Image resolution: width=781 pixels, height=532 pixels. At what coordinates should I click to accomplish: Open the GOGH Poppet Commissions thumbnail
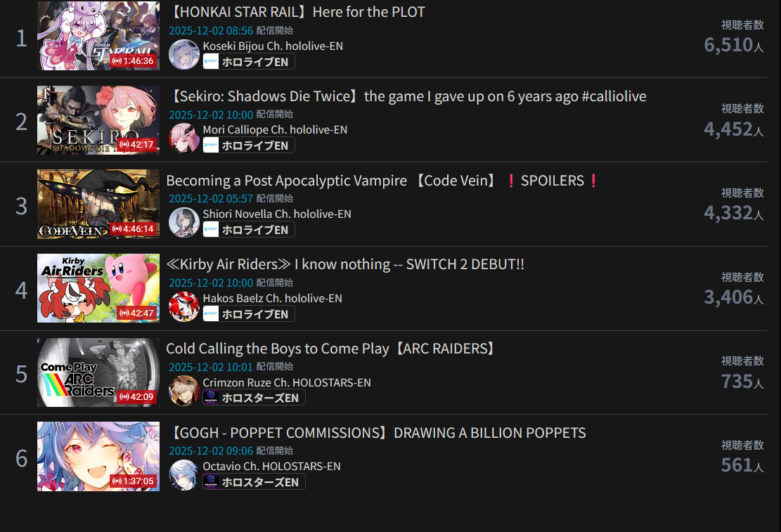pos(98,457)
